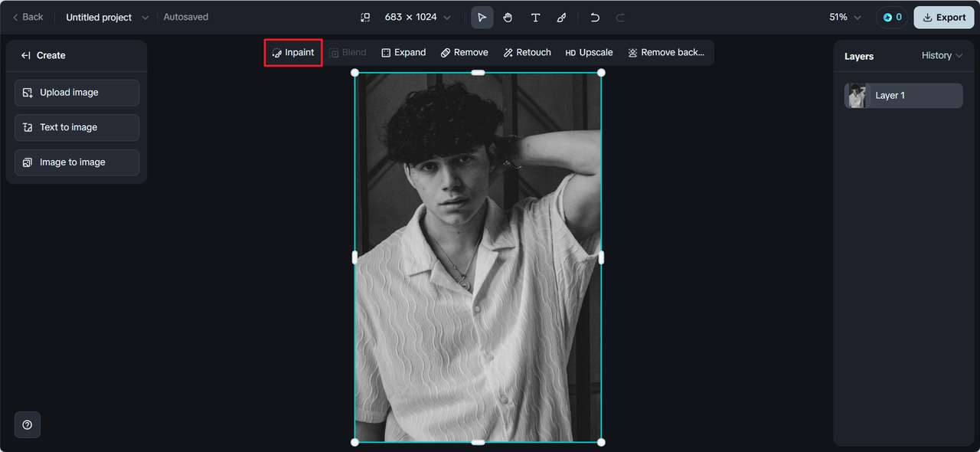
Task: Open the Image to image option
Action: coord(77,162)
